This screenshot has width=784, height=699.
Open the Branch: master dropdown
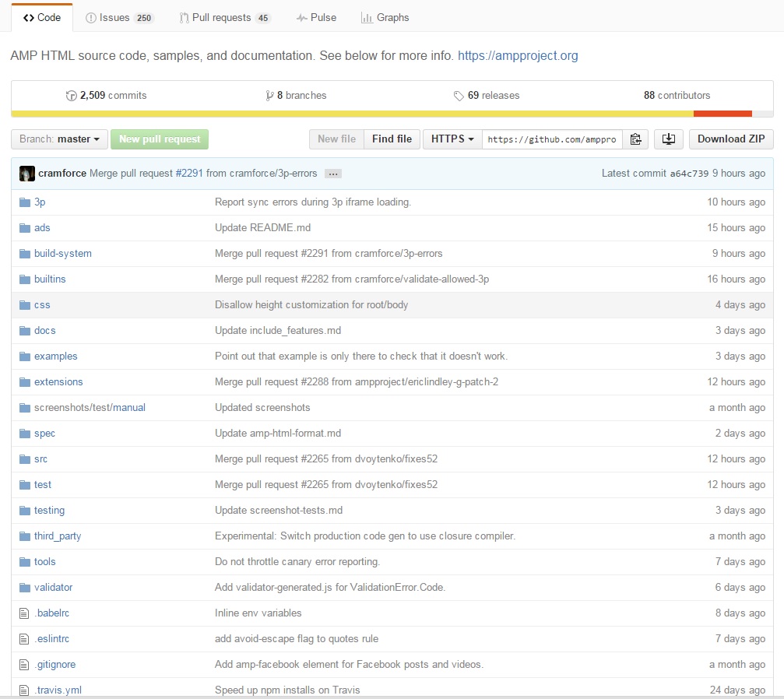coord(59,139)
